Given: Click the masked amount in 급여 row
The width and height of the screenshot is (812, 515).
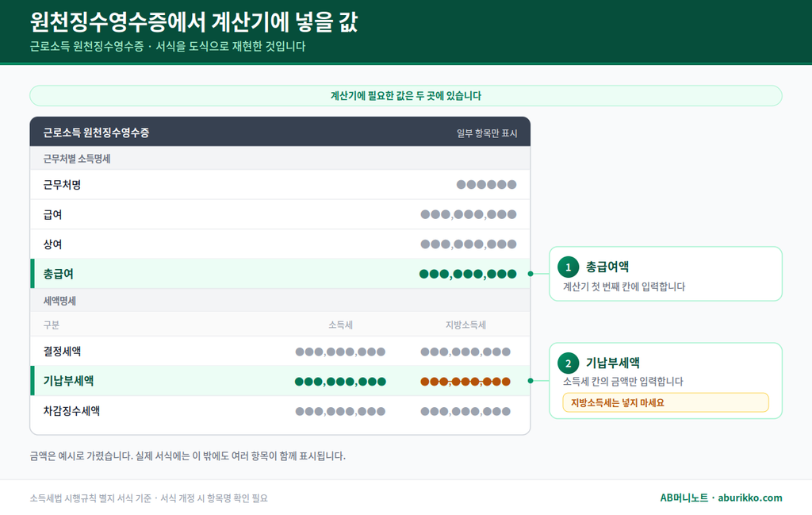Looking at the screenshot, I should tap(468, 214).
